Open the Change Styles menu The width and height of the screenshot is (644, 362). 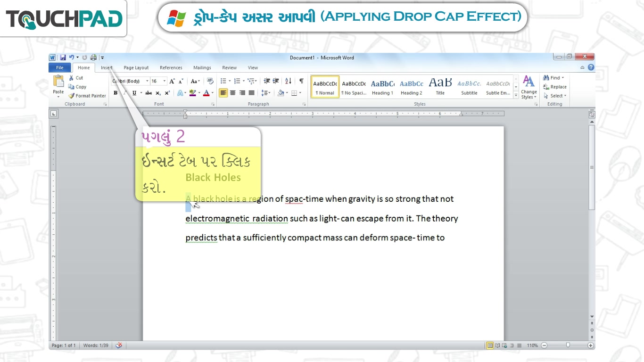point(529,87)
